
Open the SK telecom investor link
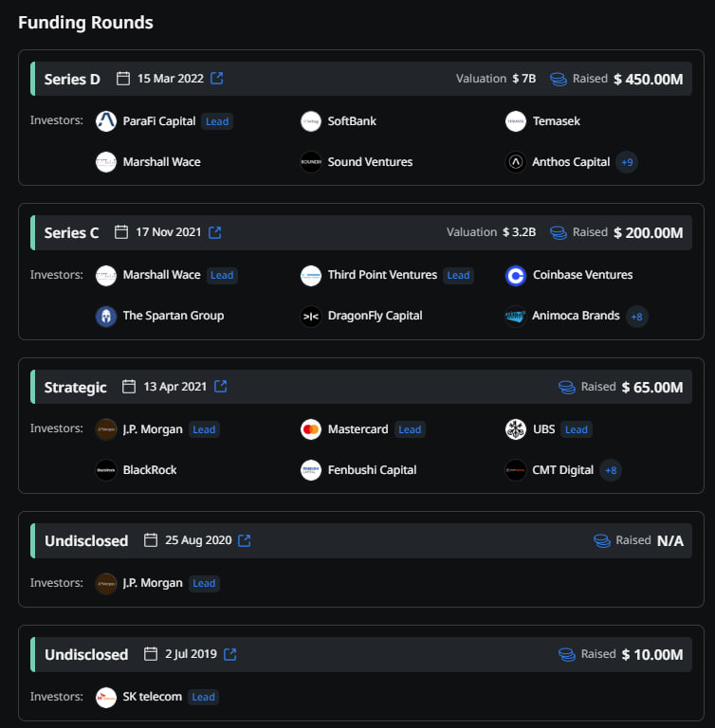coord(152,697)
